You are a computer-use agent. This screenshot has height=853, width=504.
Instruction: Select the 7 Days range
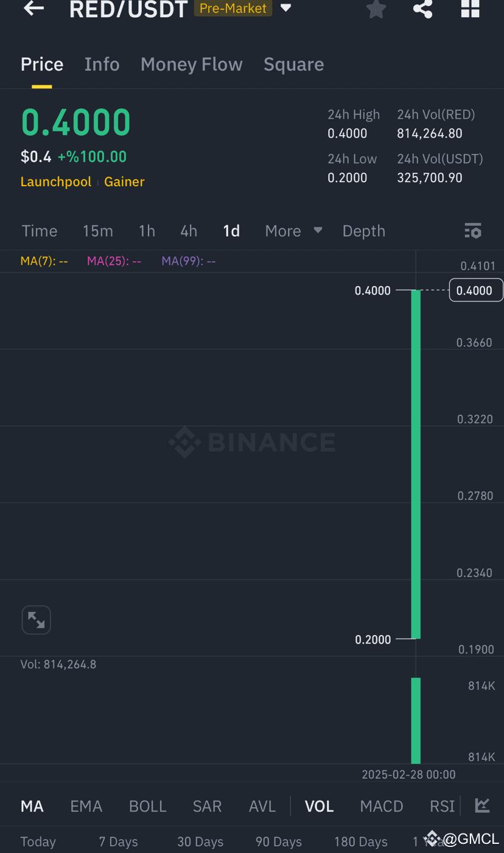[118, 841]
